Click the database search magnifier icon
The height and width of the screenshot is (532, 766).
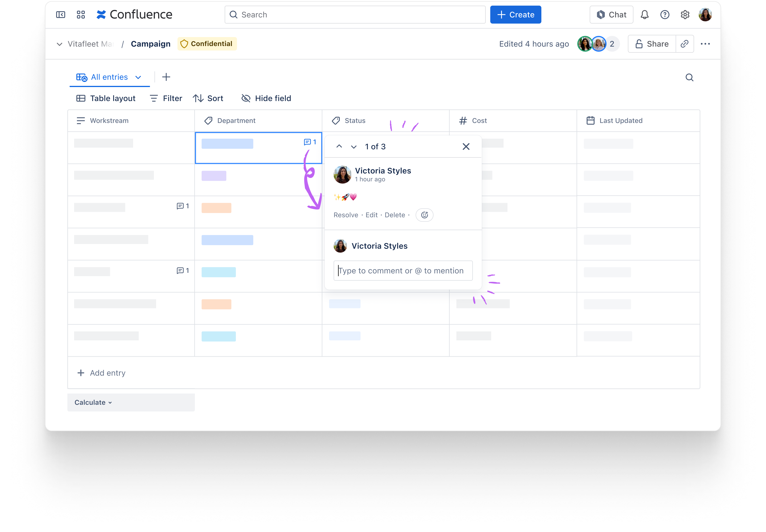coord(689,77)
